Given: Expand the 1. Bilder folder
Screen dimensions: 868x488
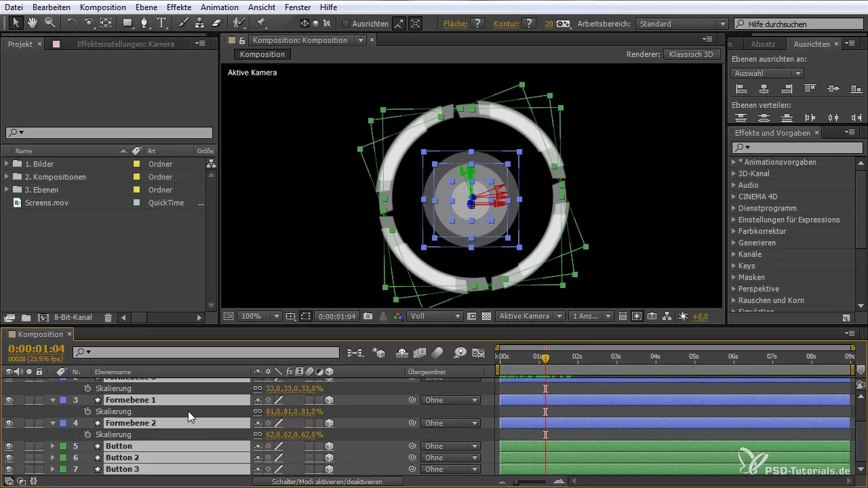Looking at the screenshot, I should [x=7, y=164].
